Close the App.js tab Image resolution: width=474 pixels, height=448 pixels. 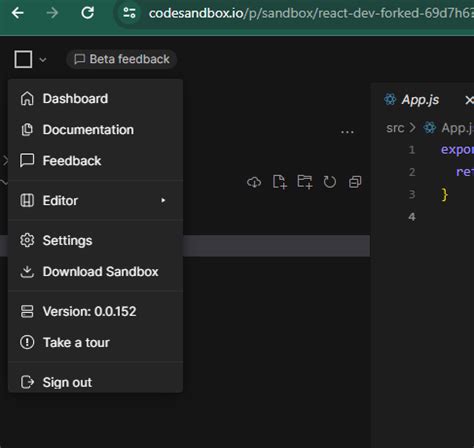pyautogui.click(x=469, y=100)
